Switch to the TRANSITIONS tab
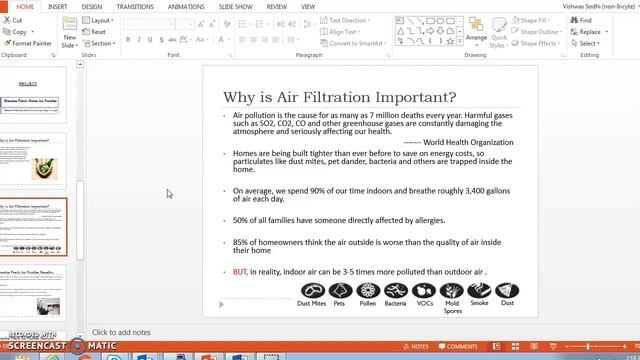 (x=135, y=7)
